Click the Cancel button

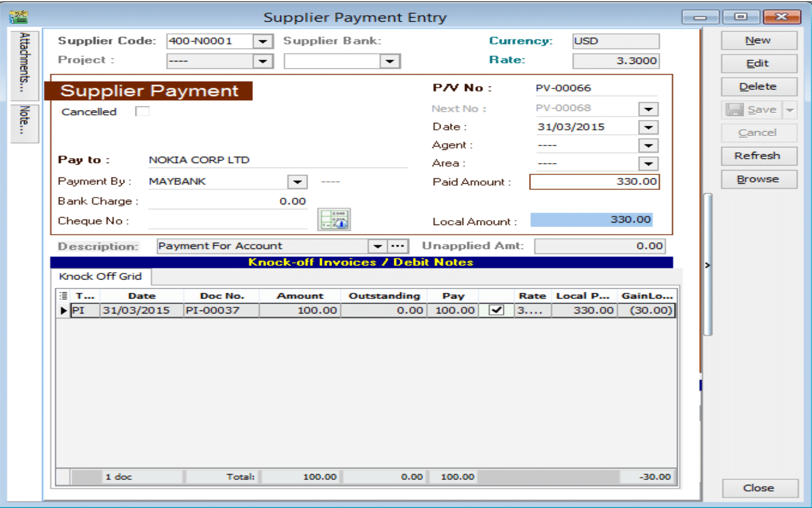point(759,133)
